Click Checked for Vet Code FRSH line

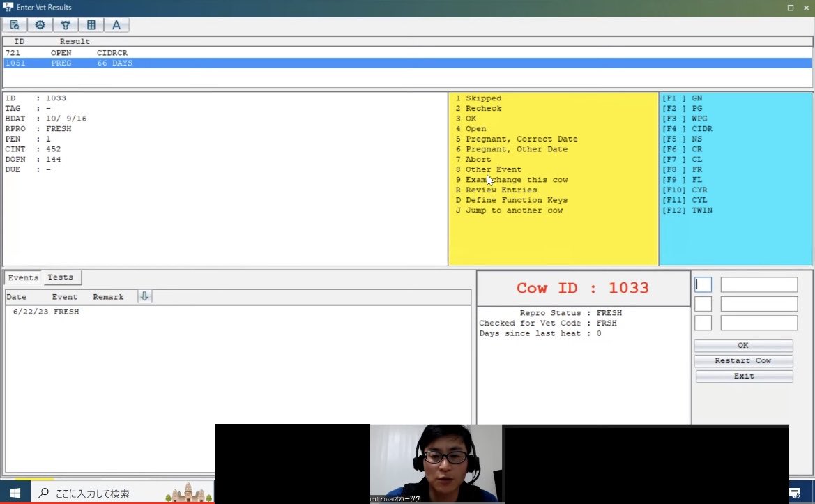click(x=548, y=323)
